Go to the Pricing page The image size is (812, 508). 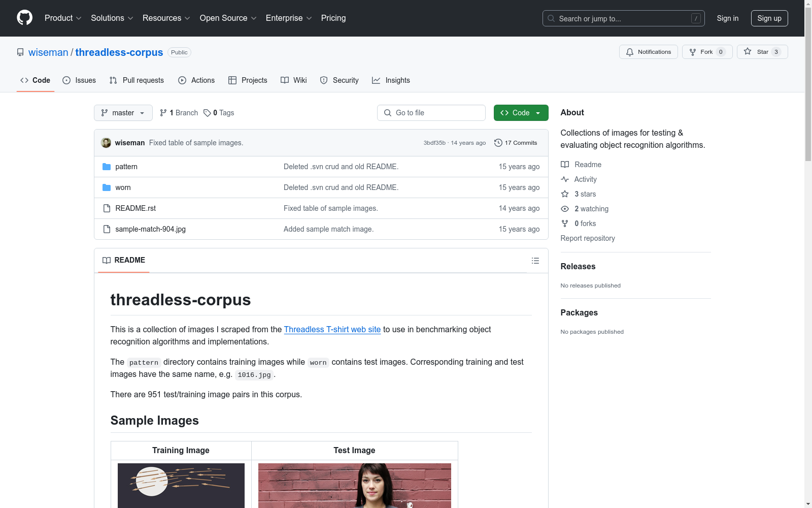coord(333,18)
